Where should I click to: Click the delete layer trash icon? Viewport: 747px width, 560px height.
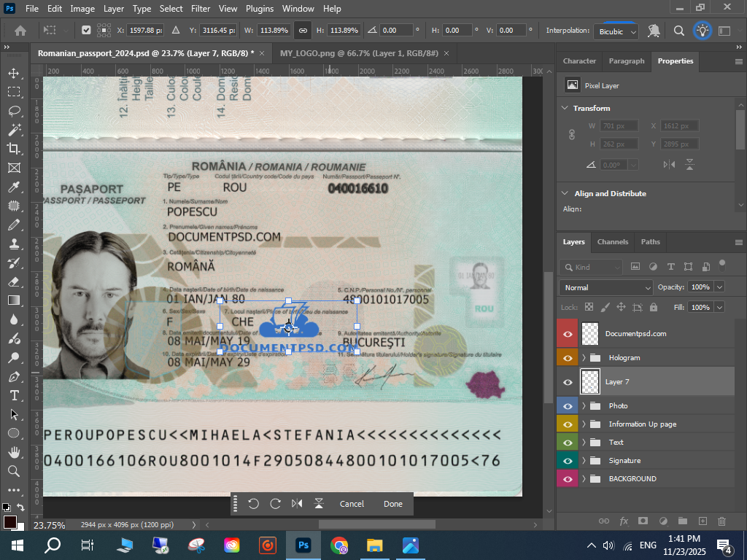tap(721, 521)
